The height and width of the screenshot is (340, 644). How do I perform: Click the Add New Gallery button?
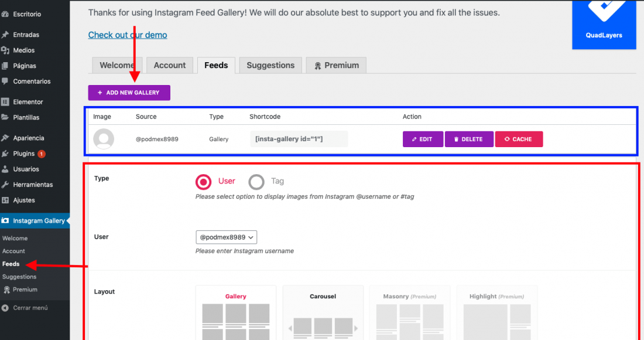tap(129, 93)
